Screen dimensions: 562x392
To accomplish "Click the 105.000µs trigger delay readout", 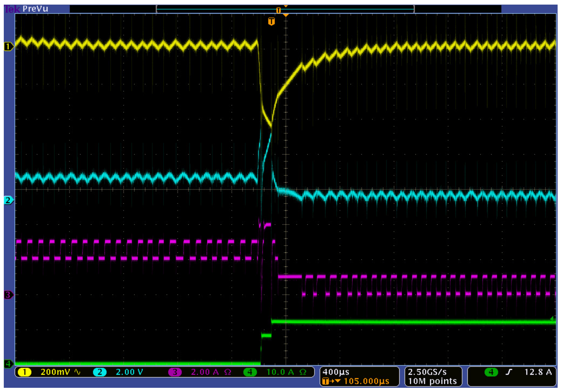I will tap(366, 381).
